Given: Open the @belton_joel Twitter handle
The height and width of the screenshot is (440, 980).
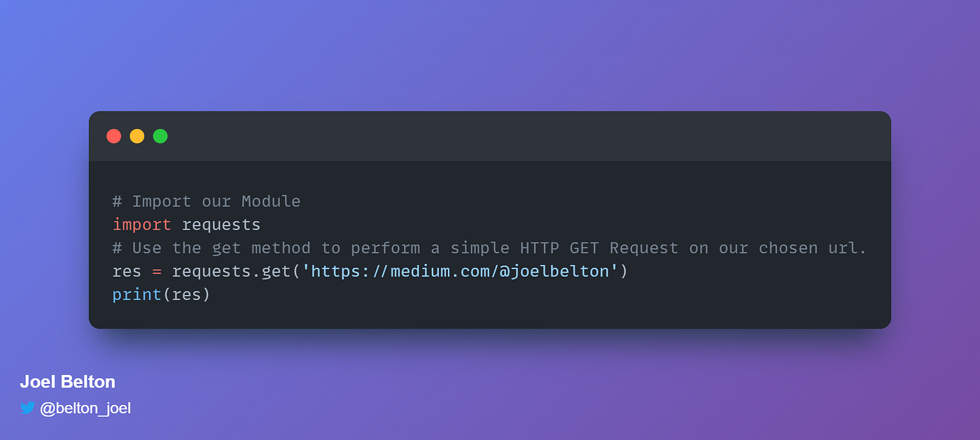Looking at the screenshot, I should coord(85,408).
